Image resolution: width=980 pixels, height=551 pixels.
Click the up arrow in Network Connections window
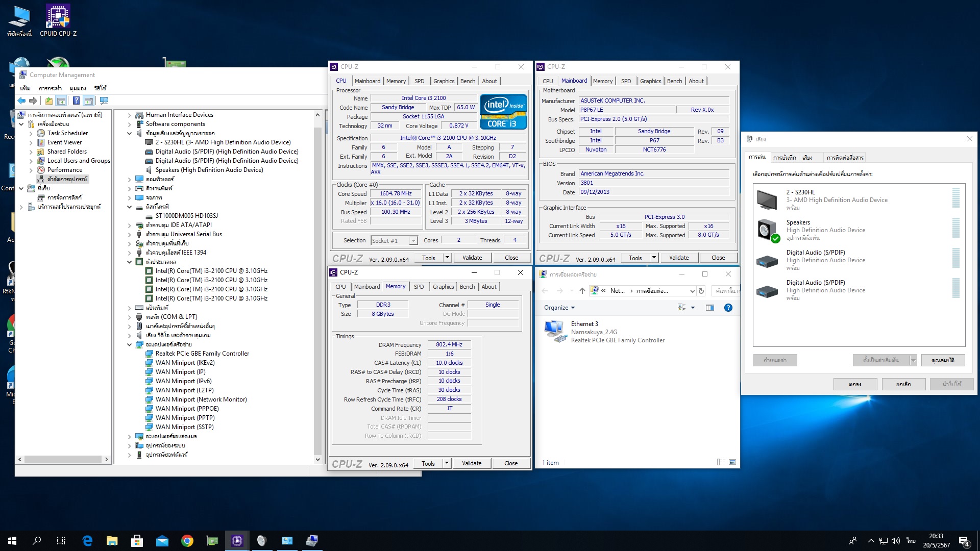[x=582, y=291]
